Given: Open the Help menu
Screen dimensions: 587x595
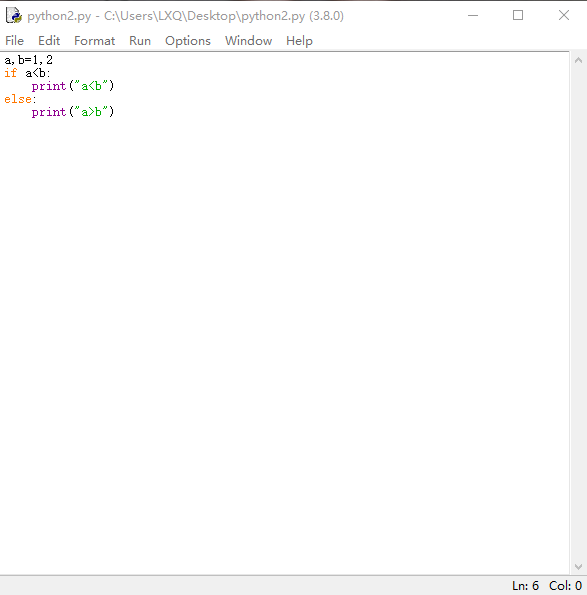Looking at the screenshot, I should 299,41.
